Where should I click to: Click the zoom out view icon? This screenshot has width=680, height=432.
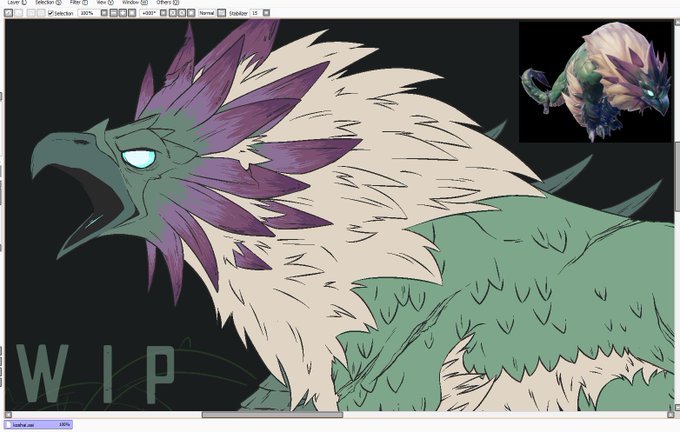point(114,13)
